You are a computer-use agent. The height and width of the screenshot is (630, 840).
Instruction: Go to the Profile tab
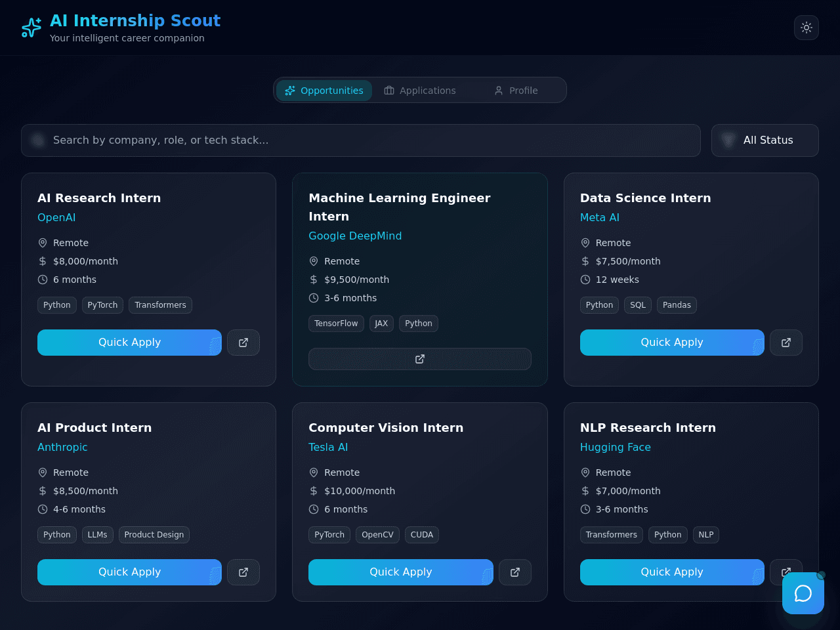pyautogui.click(x=516, y=91)
